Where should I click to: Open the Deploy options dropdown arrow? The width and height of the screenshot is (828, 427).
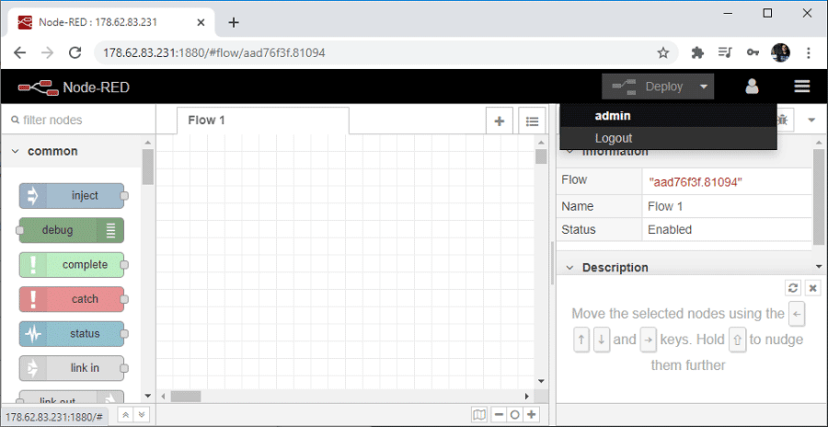[704, 87]
